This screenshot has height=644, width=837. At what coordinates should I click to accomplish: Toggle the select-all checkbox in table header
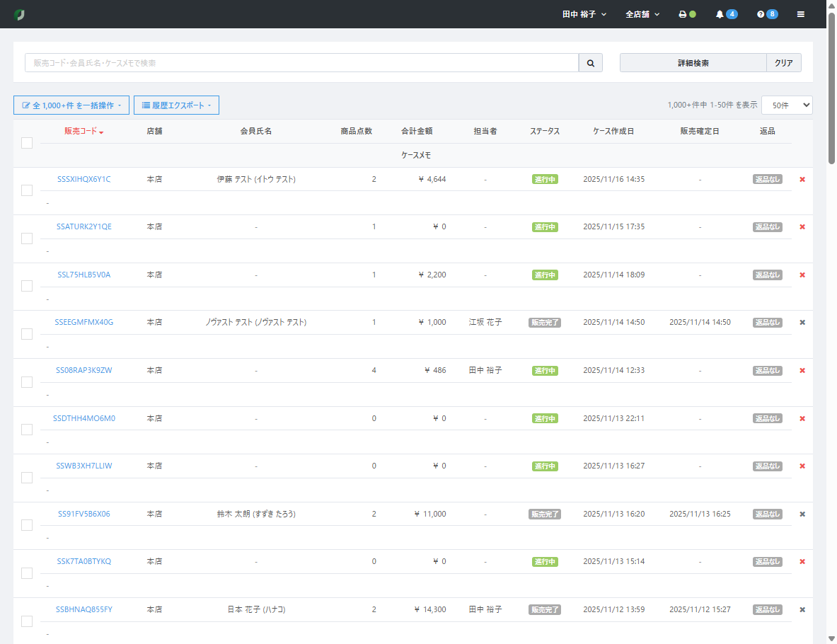coord(27,143)
